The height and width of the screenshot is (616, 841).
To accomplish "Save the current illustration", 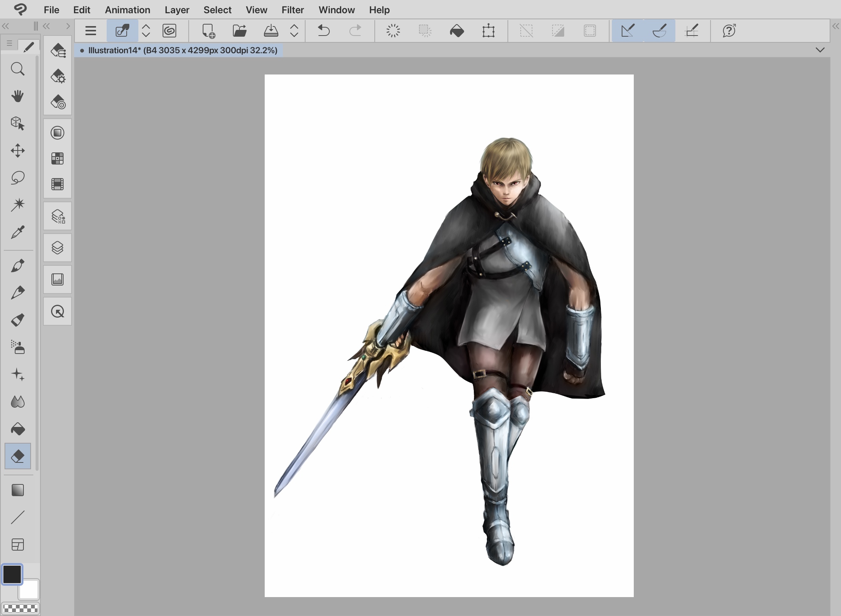I will pos(271,31).
